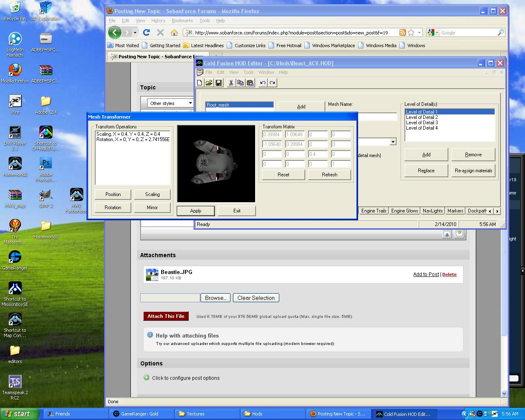This screenshot has height=420, width=525.
Task: Switch to the Markers tab
Action: (x=455, y=211)
